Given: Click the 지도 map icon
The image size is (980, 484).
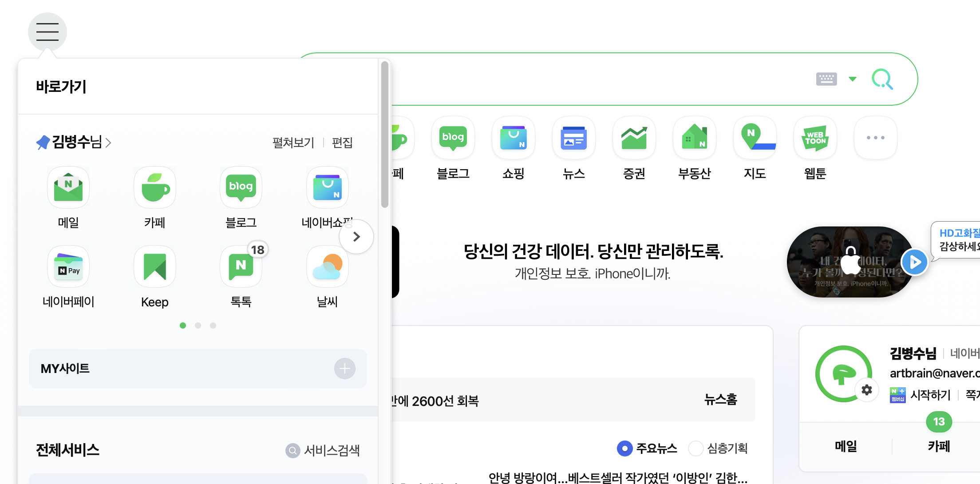Looking at the screenshot, I should (x=755, y=138).
